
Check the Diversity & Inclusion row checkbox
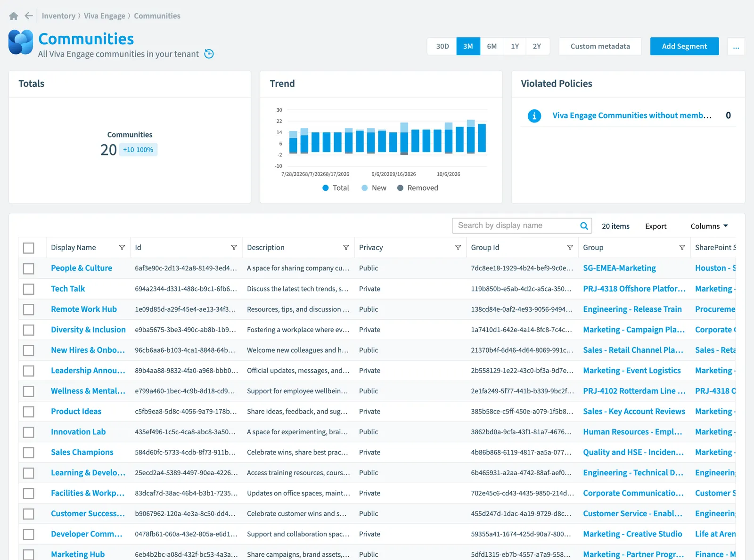pyautogui.click(x=29, y=330)
